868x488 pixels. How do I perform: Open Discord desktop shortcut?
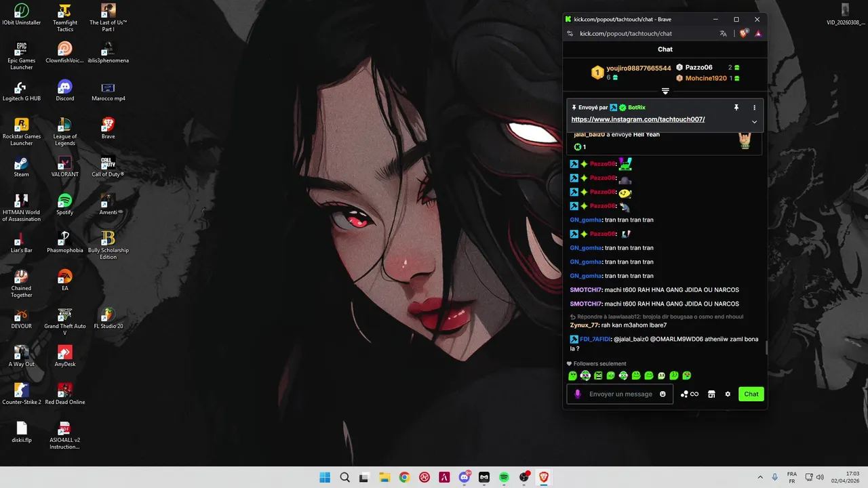[x=65, y=91]
